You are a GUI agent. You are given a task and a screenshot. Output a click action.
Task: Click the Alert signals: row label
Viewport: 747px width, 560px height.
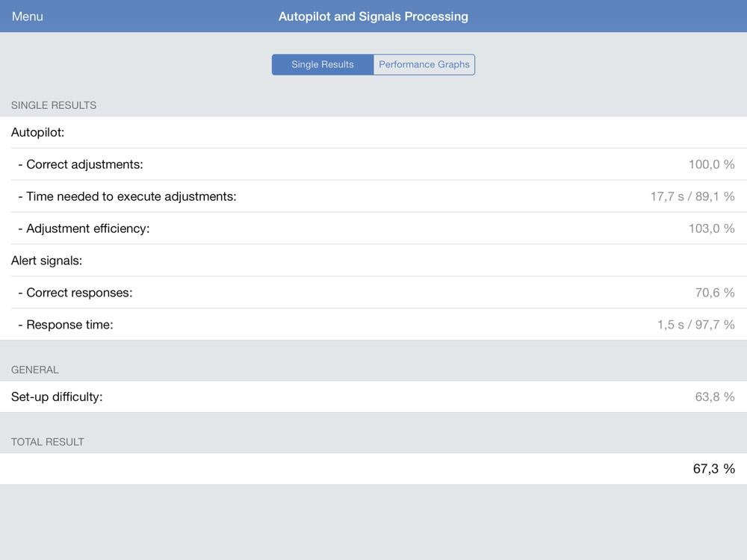point(46,261)
